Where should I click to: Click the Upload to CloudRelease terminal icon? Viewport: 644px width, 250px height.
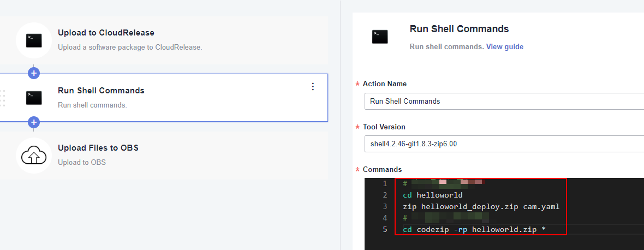[x=34, y=40]
